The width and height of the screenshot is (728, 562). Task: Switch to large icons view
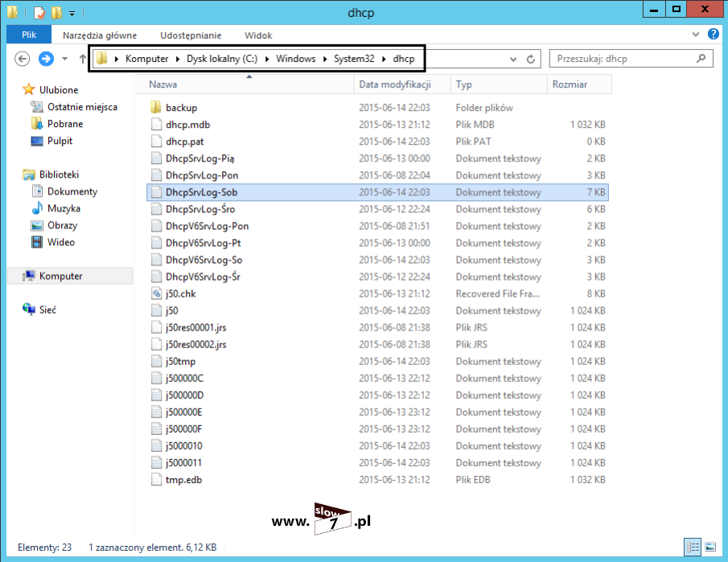click(x=709, y=548)
